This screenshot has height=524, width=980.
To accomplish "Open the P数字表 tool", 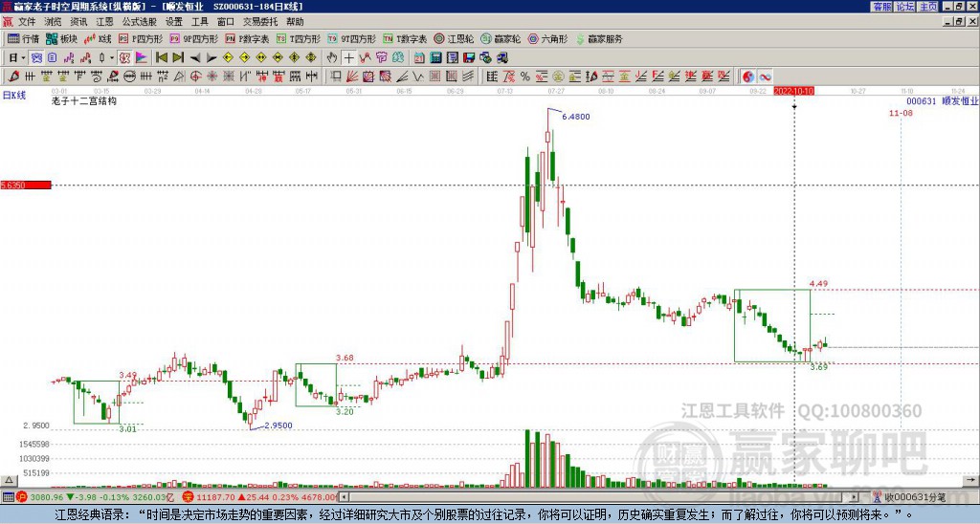I will point(248,38).
